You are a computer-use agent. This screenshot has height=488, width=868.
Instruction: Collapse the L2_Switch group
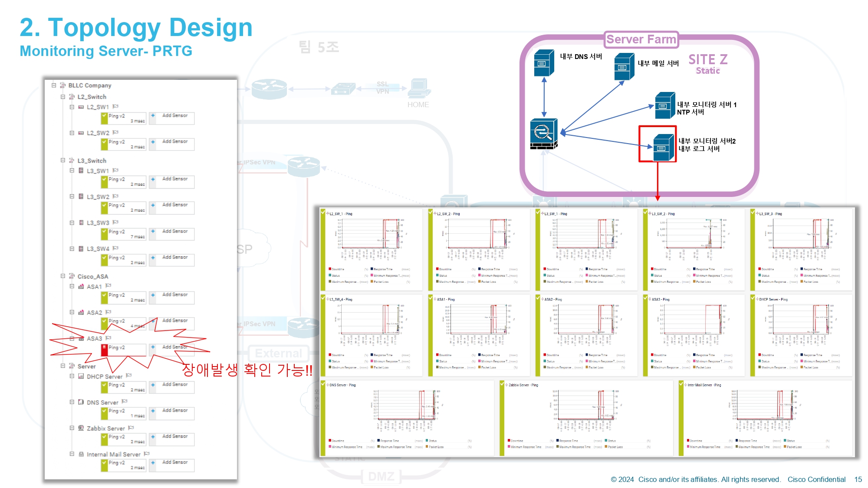pos(63,97)
